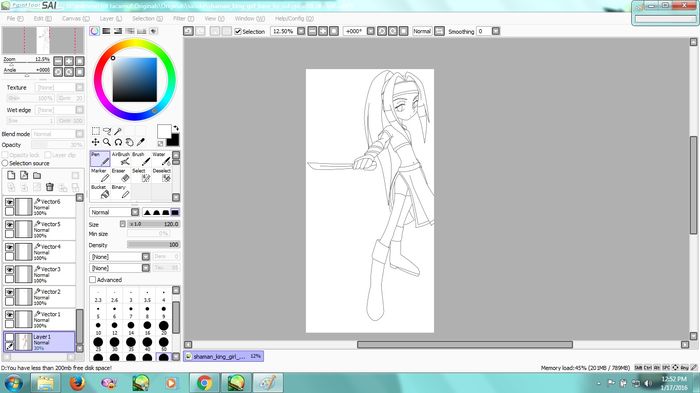Select the Eraser tool

[121, 176]
